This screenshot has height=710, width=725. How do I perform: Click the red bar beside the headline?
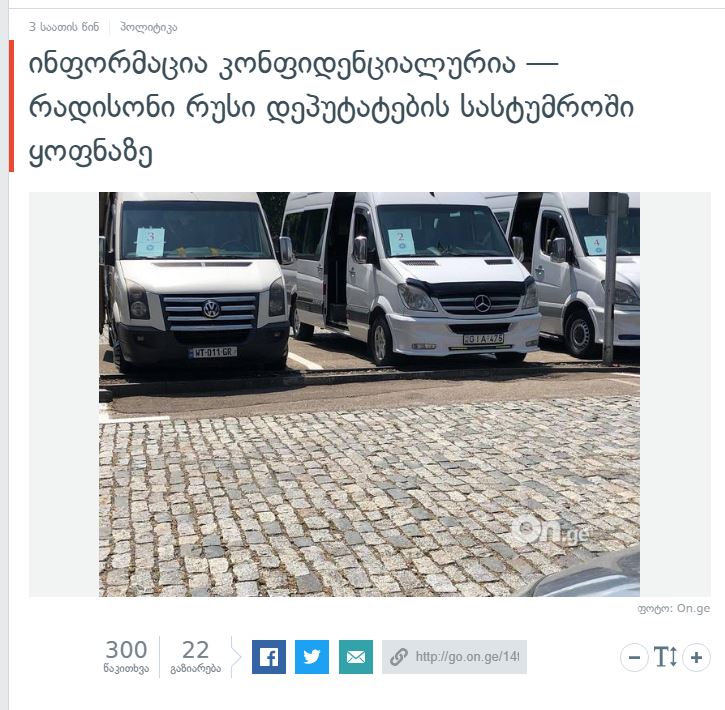coord(12,106)
